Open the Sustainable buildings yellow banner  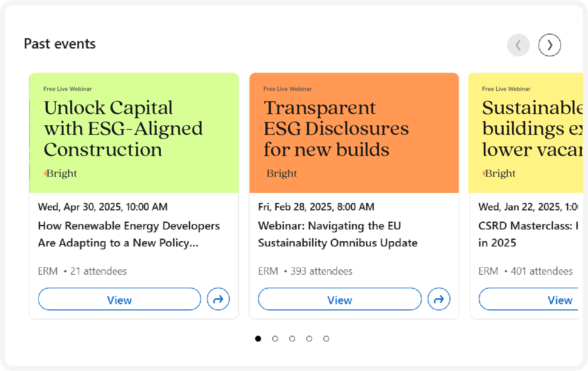tap(526, 133)
